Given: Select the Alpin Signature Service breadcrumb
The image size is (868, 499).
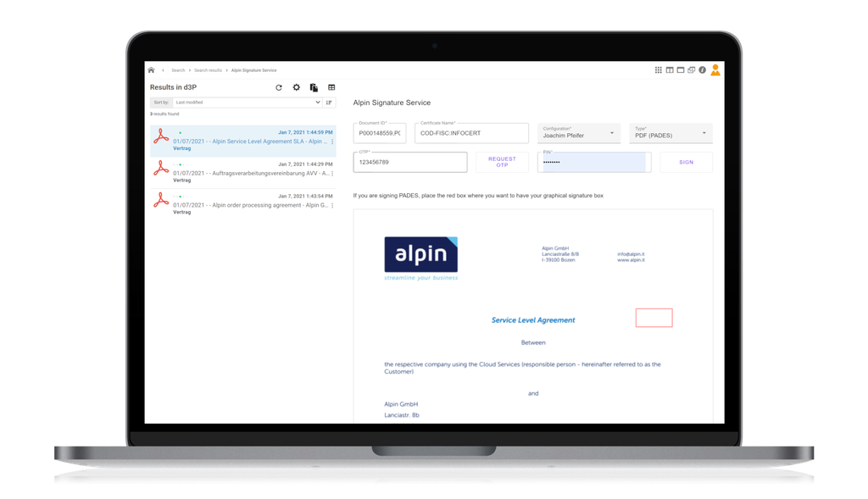Looking at the screenshot, I should coord(254,70).
